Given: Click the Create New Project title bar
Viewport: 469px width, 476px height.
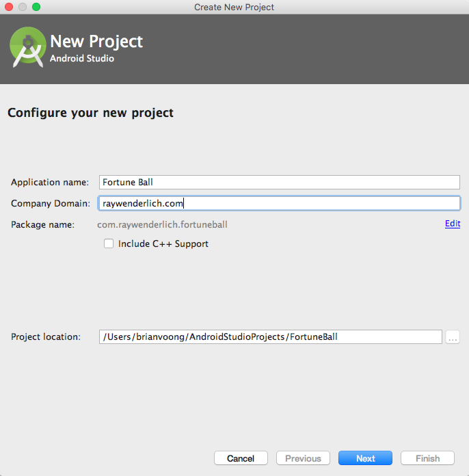Looking at the screenshot, I should [x=234, y=7].
